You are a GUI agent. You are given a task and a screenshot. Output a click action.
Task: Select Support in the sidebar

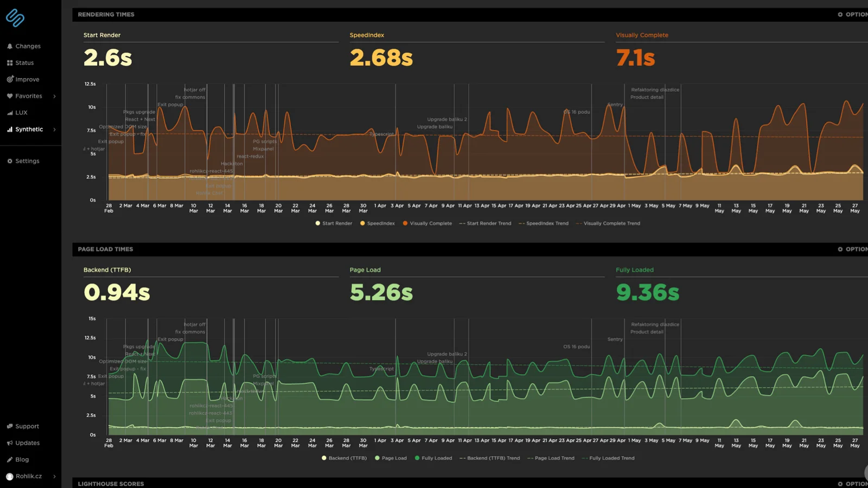pyautogui.click(x=27, y=426)
